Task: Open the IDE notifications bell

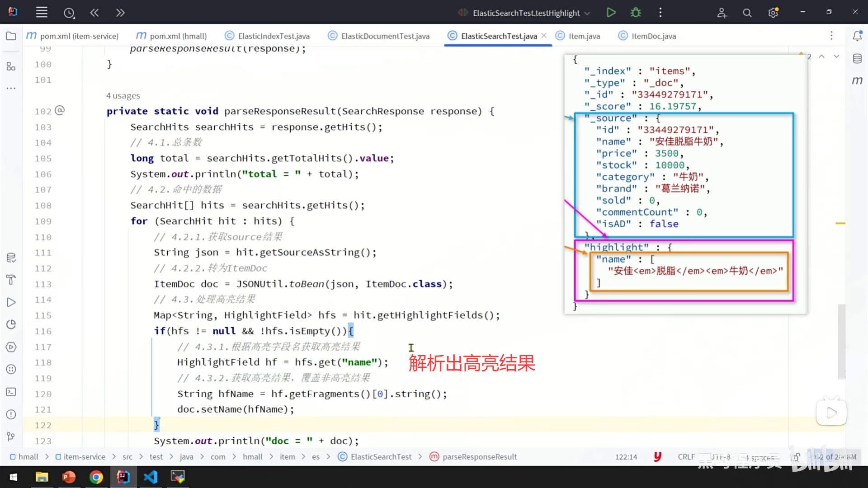Action: click(857, 36)
